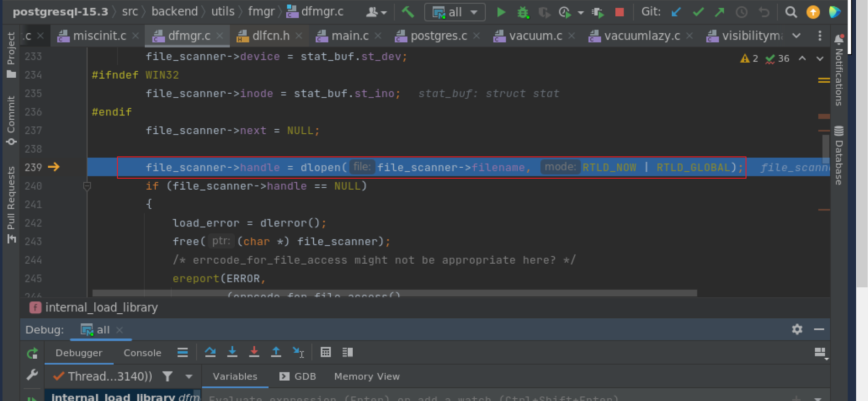Click the postgresql-15.3 root breadcrumb
Screen dimensions: 868x401
click(61, 11)
